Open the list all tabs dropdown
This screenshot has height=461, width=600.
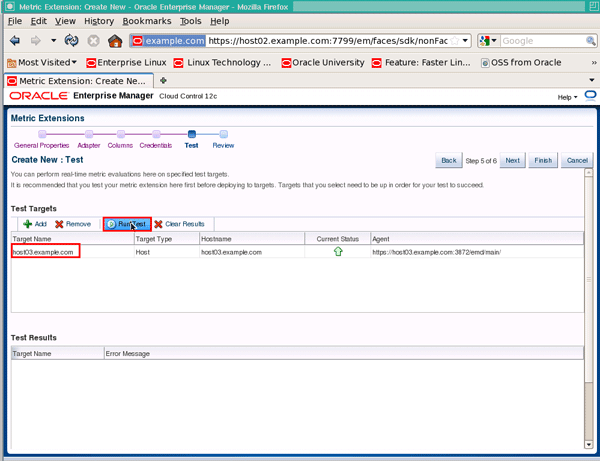pyautogui.click(x=592, y=80)
